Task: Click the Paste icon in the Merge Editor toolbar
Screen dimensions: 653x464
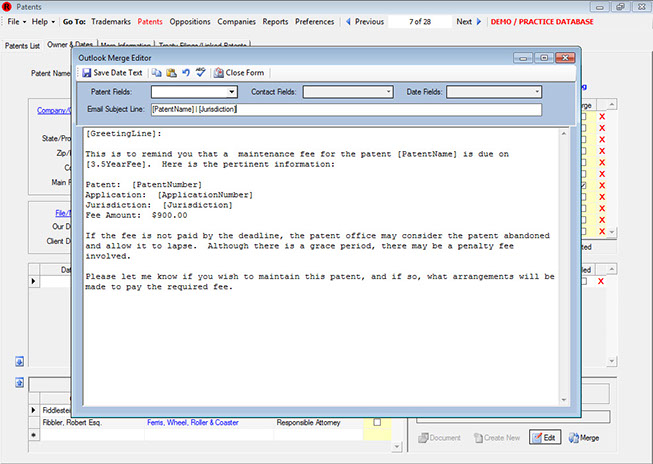Action: 172,73
